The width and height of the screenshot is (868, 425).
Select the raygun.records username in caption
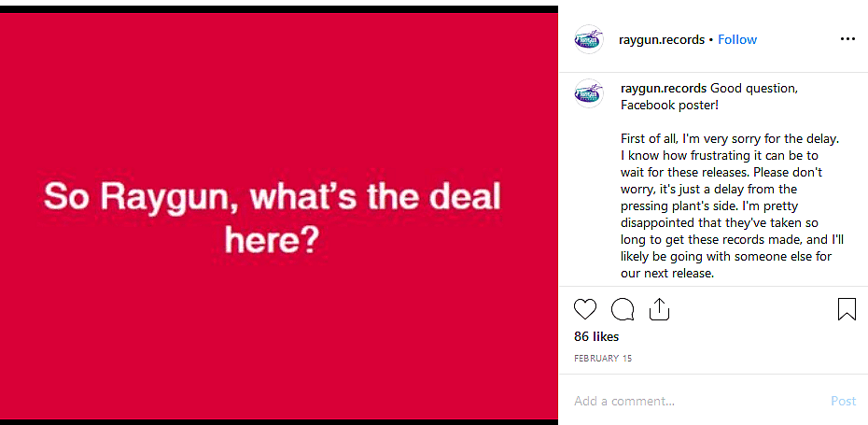pyautogui.click(x=664, y=88)
